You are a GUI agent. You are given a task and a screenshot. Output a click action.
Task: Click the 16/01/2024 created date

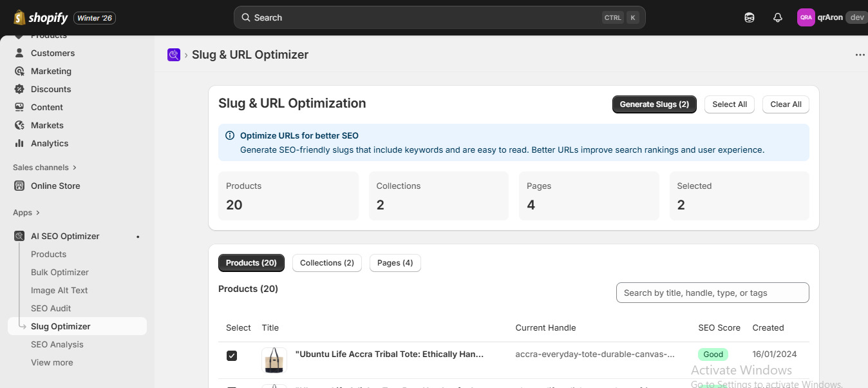tap(773, 354)
